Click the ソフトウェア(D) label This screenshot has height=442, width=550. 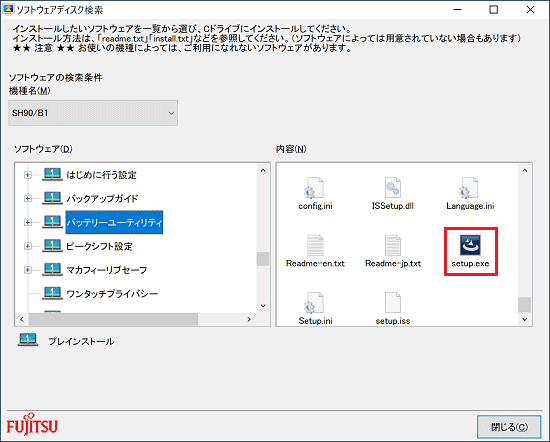coord(43,149)
